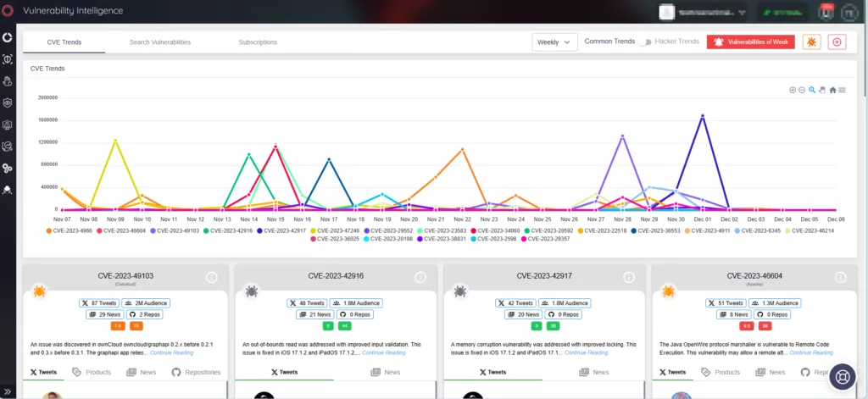The height and width of the screenshot is (399, 868).
Task: Open the user account dropdown in header
Action: point(704,12)
